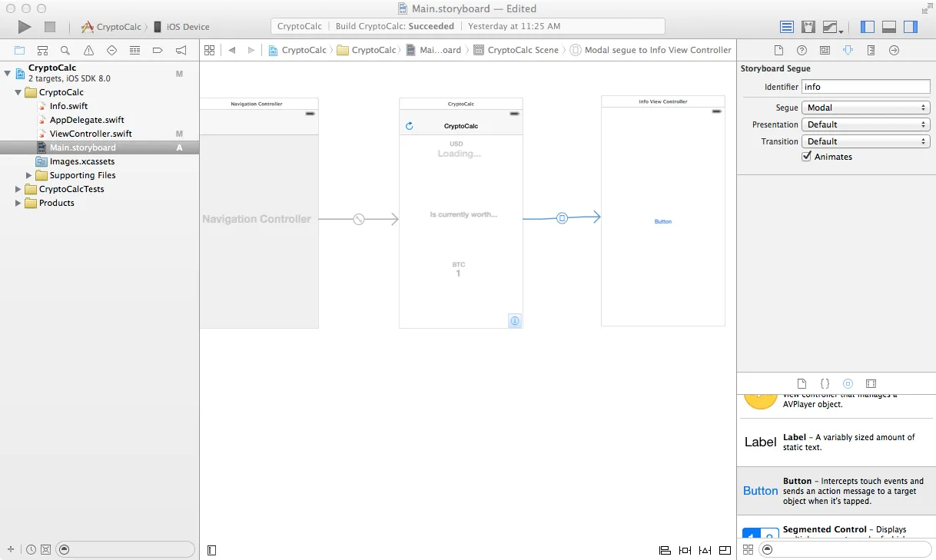Viewport: 936px width, 560px height.
Task: Open the related items grid menu
Action: pos(209,50)
